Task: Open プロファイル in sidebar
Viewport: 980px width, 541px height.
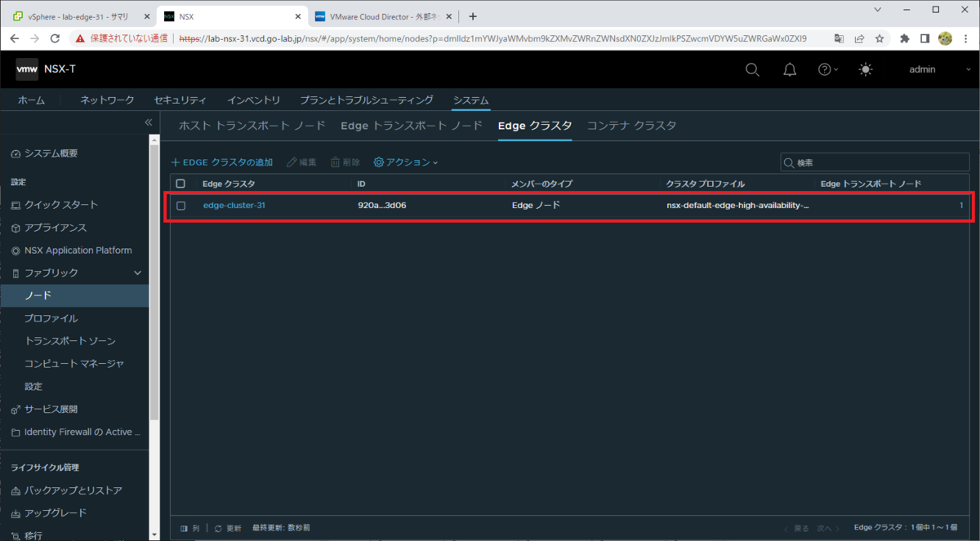Action: (x=51, y=318)
